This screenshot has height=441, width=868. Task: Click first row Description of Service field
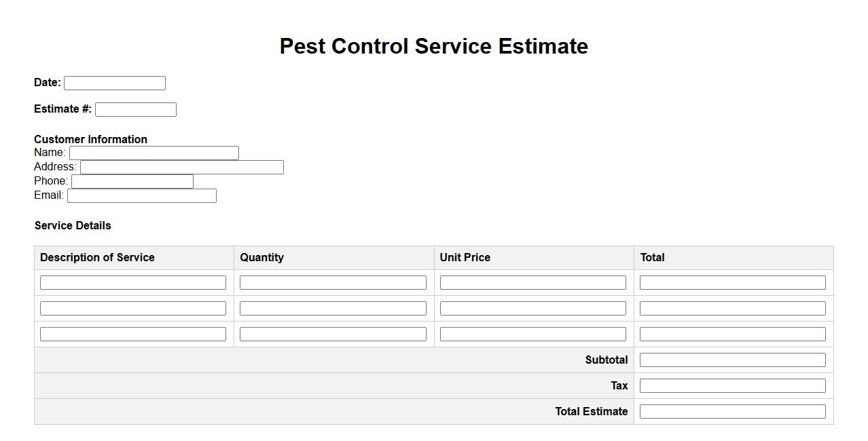click(x=133, y=282)
